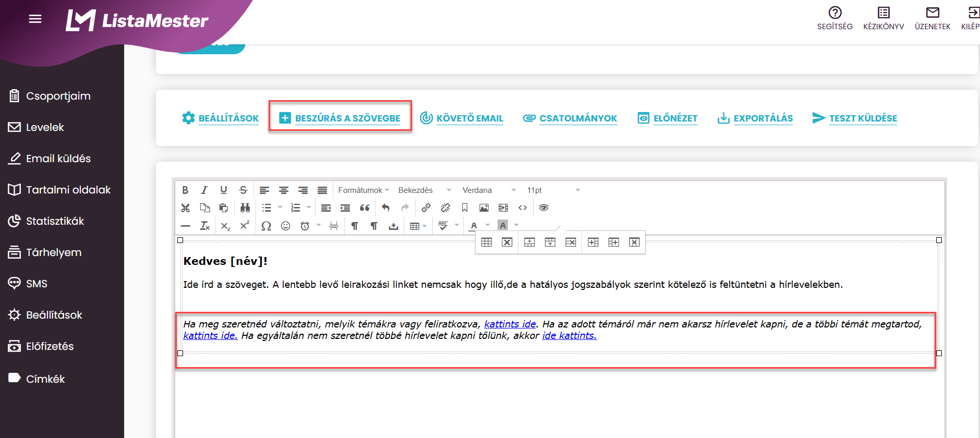
Task: Open Csoportjaim in the sidebar
Action: (x=50, y=96)
